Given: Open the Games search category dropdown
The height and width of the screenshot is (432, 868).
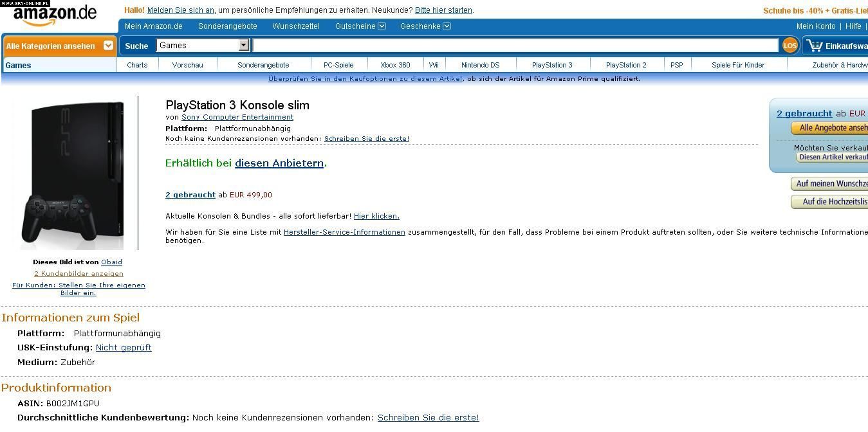Looking at the screenshot, I should 203,45.
